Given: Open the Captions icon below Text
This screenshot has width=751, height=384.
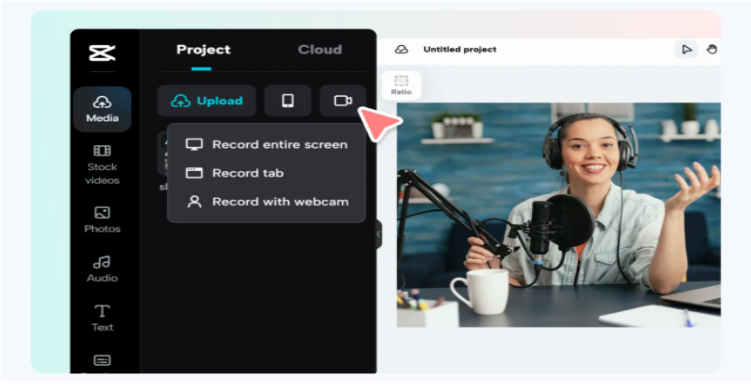Looking at the screenshot, I should point(102,361).
